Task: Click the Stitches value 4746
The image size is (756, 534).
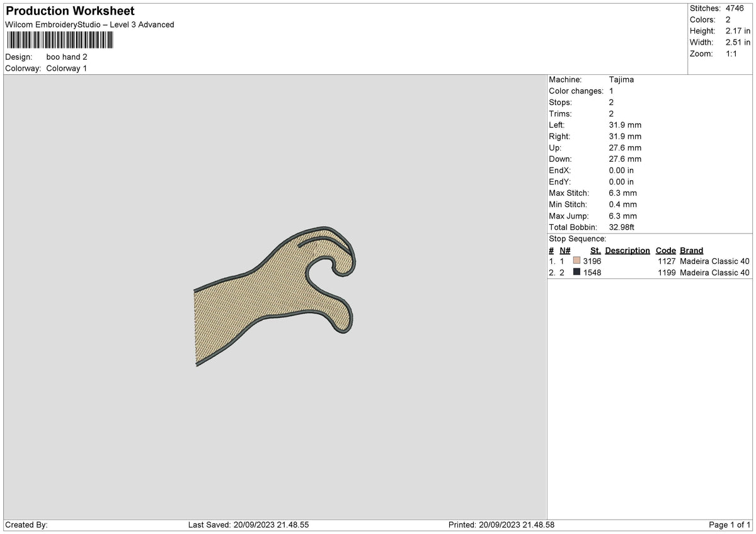Action: tap(736, 8)
